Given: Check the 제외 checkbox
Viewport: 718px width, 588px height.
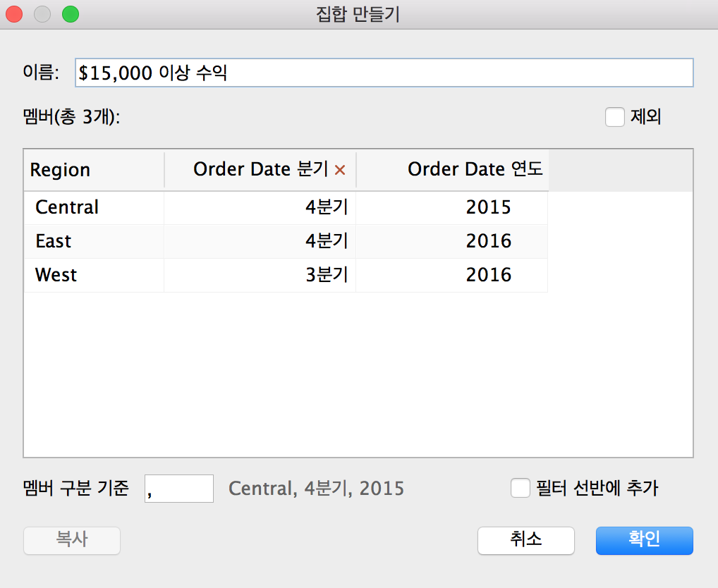Looking at the screenshot, I should [x=614, y=117].
